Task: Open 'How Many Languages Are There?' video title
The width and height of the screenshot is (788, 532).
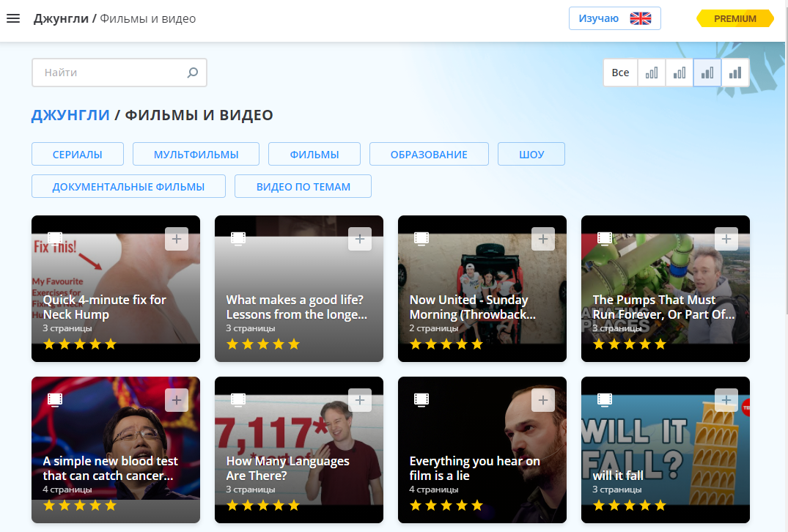Action: coord(287,468)
